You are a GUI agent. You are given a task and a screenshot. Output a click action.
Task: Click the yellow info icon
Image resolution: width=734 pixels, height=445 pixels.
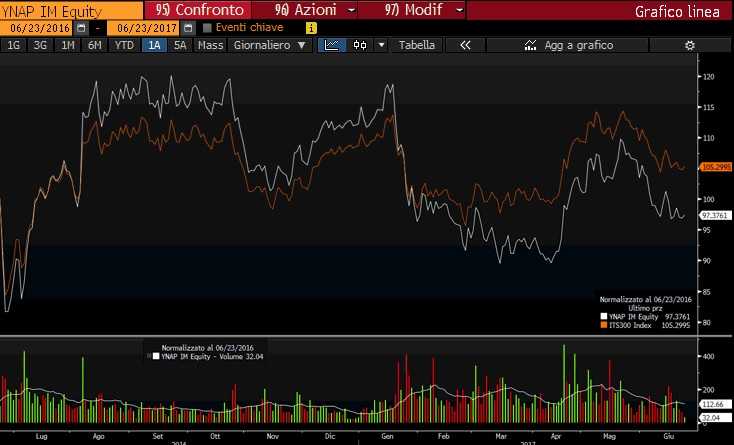(311, 28)
